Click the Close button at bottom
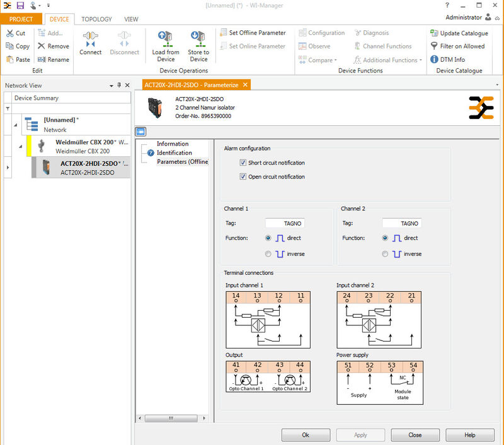 coord(415,435)
